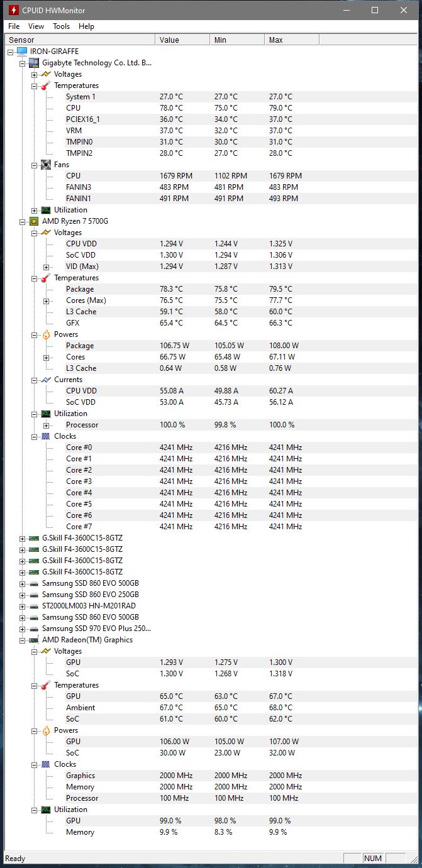Click the Max column header

pyautogui.click(x=292, y=40)
